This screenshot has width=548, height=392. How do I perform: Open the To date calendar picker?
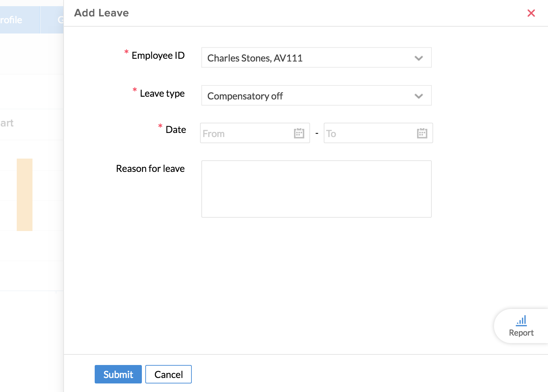tap(422, 133)
